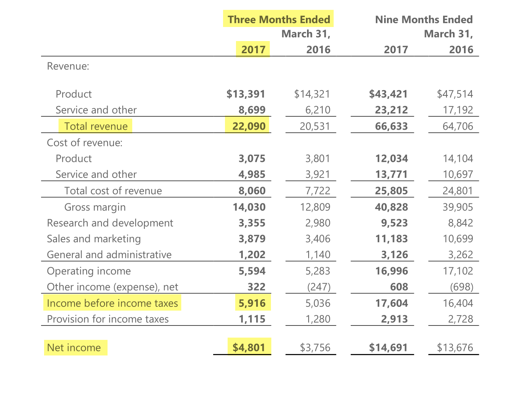
Task: Click the 10,697 service cost figure
Action: tap(458, 174)
